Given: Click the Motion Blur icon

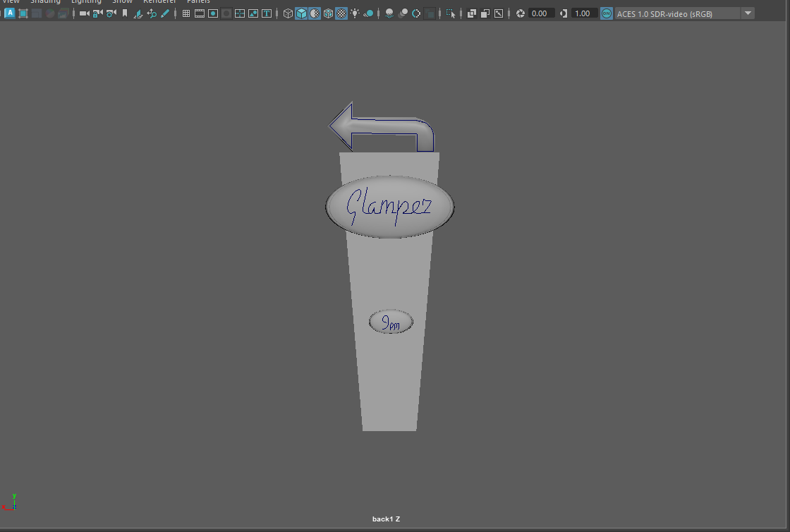Looking at the screenshot, I should [403, 13].
